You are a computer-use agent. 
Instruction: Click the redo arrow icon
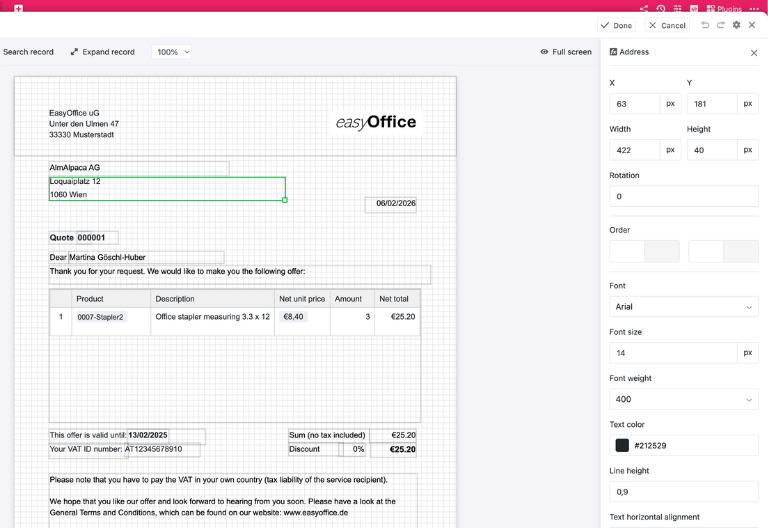pos(721,25)
